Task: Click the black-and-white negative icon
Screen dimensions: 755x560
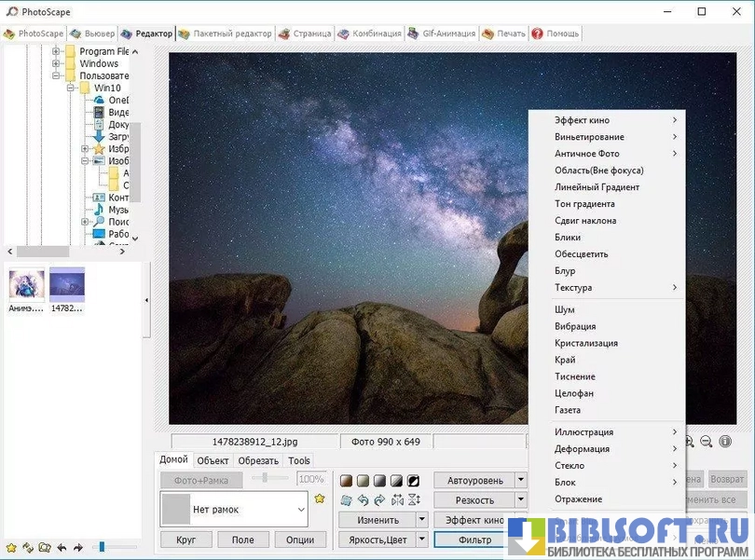Action: point(413,481)
